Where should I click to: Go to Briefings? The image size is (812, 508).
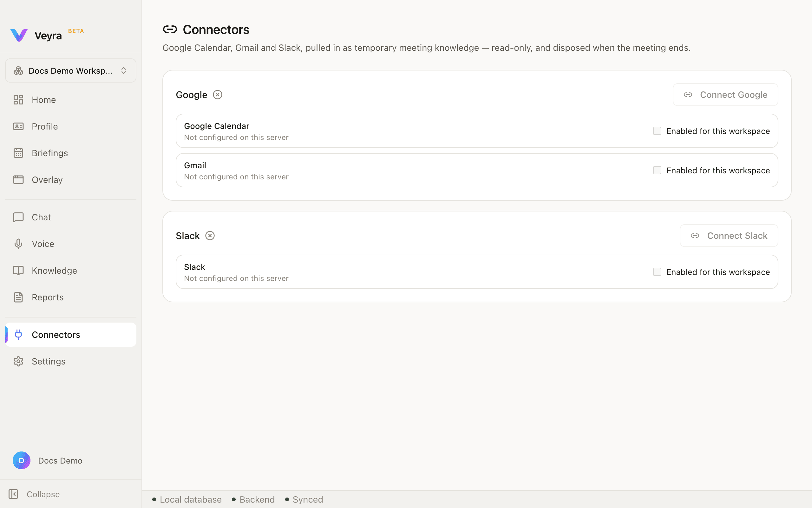click(x=70, y=153)
